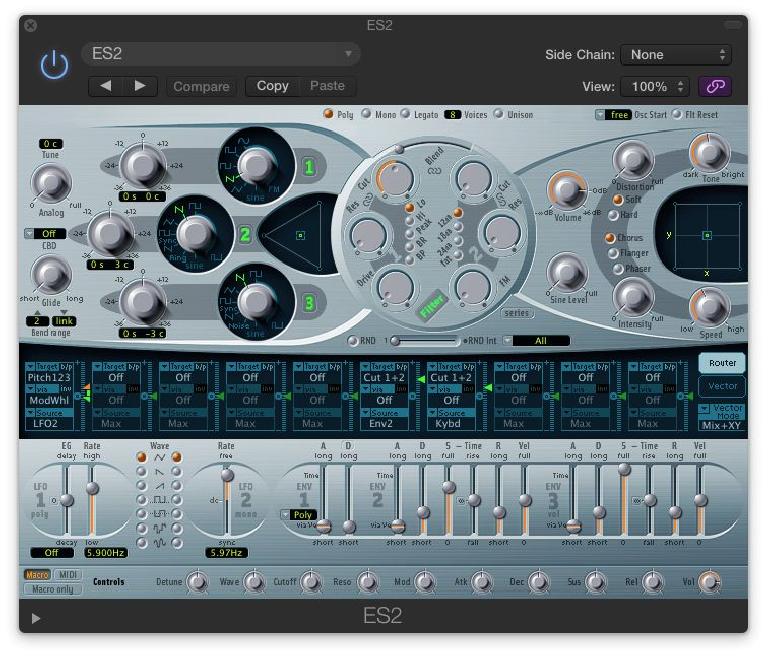Click oscillator 2 wave selector knob
This screenshot has height=657, width=768.
[x=194, y=233]
